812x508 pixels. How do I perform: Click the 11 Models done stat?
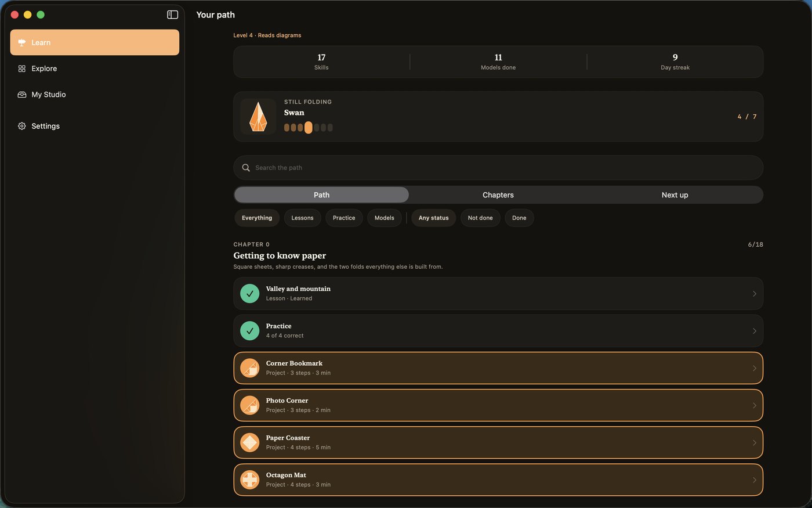[x=498, y=62]
